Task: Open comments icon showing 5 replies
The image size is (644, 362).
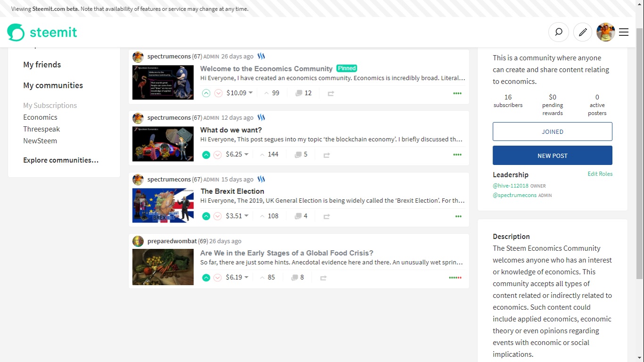Action: (x=301, y=154)
